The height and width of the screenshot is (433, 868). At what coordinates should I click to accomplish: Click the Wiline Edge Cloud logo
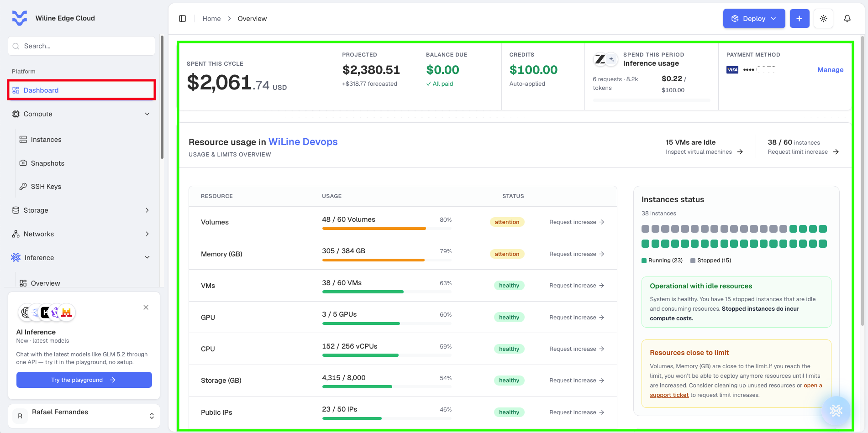click(20, 18)
